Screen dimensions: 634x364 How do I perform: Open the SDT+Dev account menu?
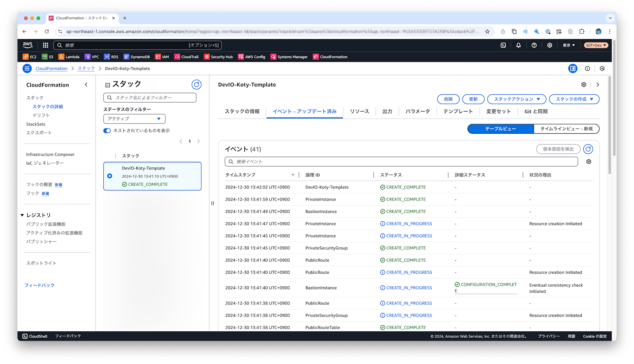pyautogui.click(x=596, y=45)
